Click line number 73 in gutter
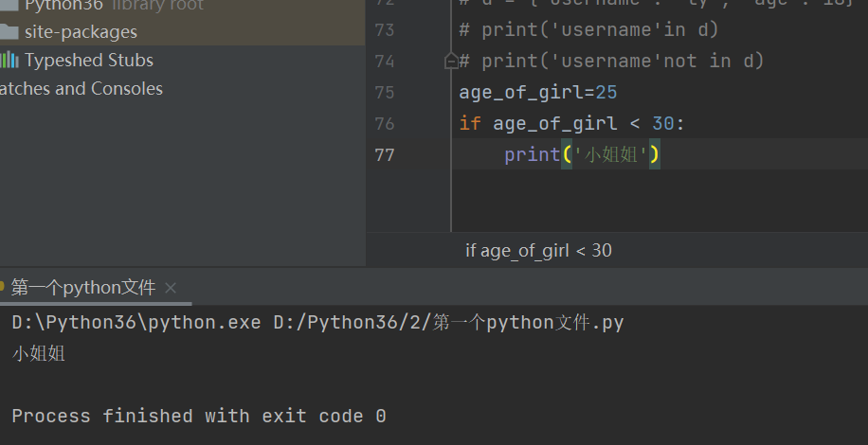The image size is (868, 445). 384,30
